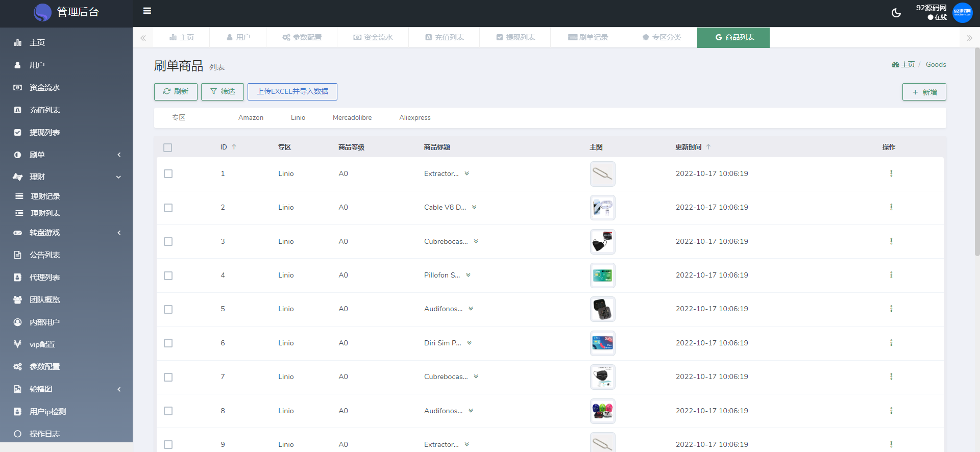Click the 内部用户 sidebar user-circle icon

point(18,322)
